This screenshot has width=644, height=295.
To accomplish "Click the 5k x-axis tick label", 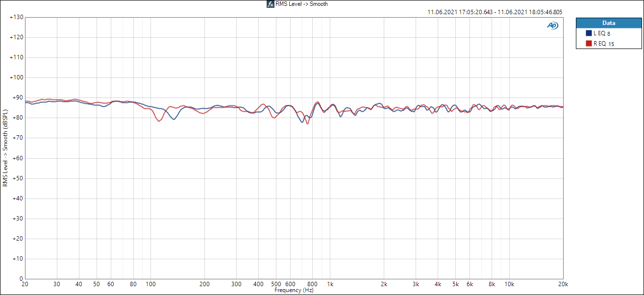I will pyautogui.click(x=456, y=284).
